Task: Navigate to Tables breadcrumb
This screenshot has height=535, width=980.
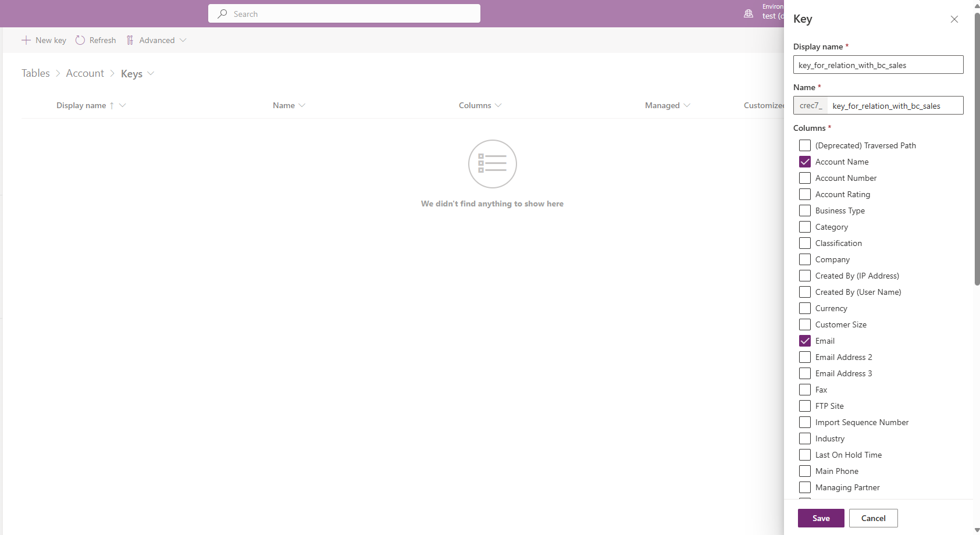Action: pos(35,73)
